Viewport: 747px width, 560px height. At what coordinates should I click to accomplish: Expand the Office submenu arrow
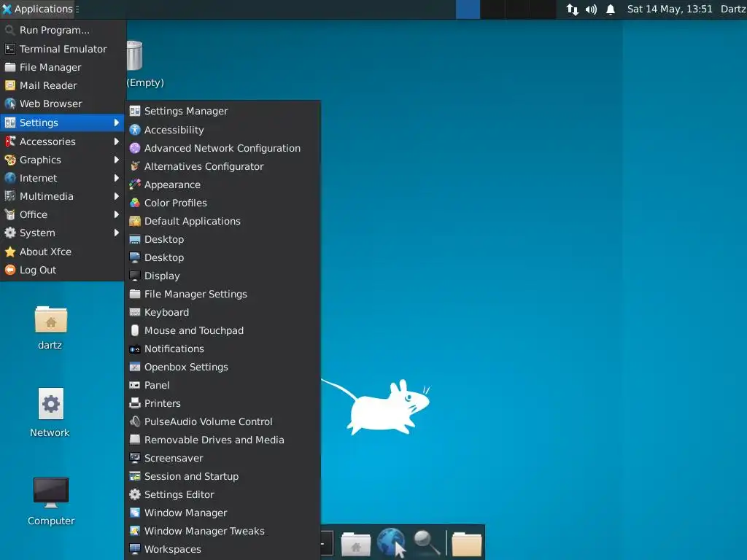117,214
